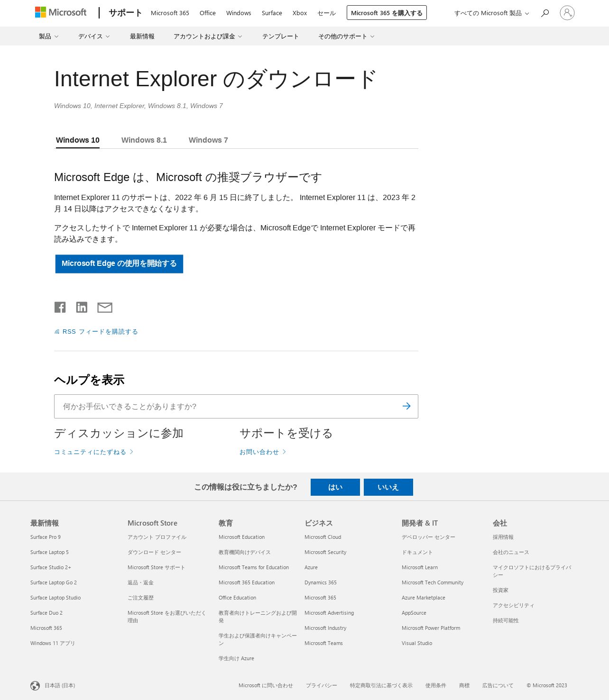Click the account sign-in avatar icon
This screenshot has width=609, height=700.
tap(567, 13)
